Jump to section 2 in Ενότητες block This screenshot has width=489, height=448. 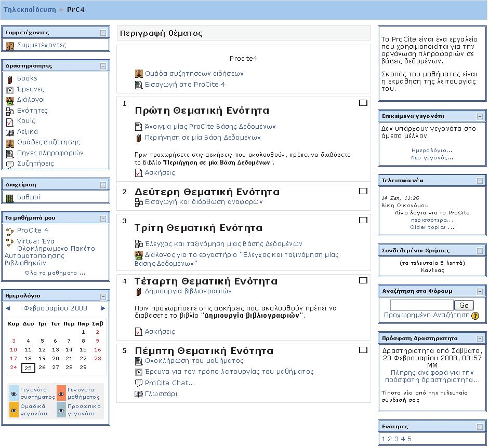pyautogui.click(x=390, y=439)
